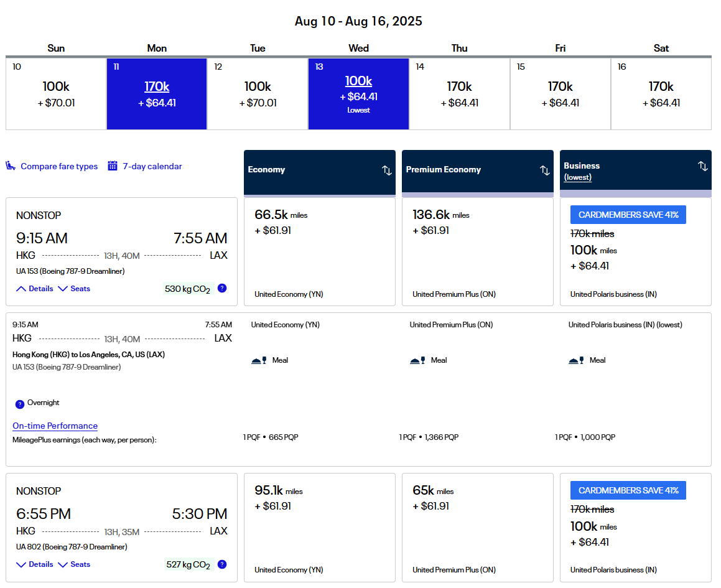The image size is (721, 588).
Task: Open the 7-day calendar link
Action: (152, 166)
